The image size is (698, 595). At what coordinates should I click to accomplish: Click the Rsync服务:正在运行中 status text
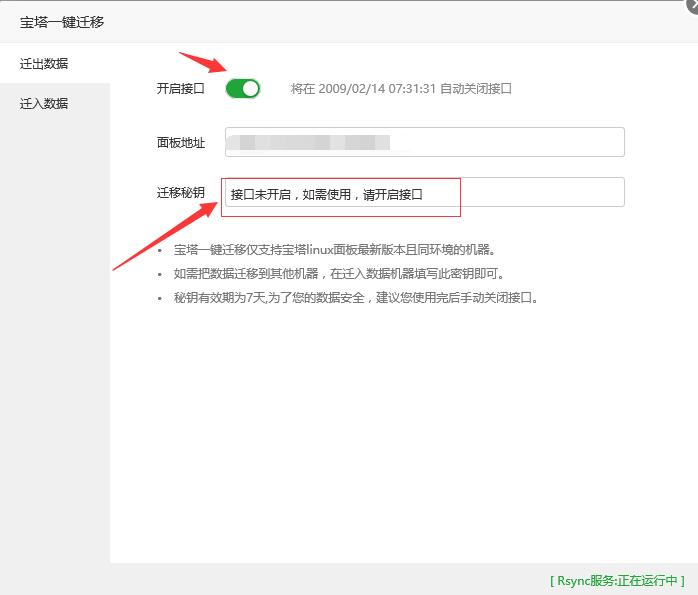pyautogui.click(x=617, y=580)
